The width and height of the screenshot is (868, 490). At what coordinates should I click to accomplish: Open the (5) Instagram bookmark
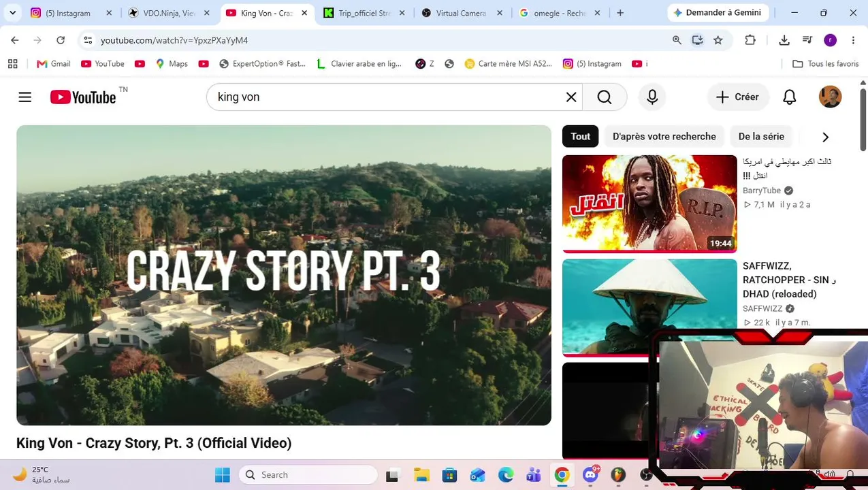point(592,64)
